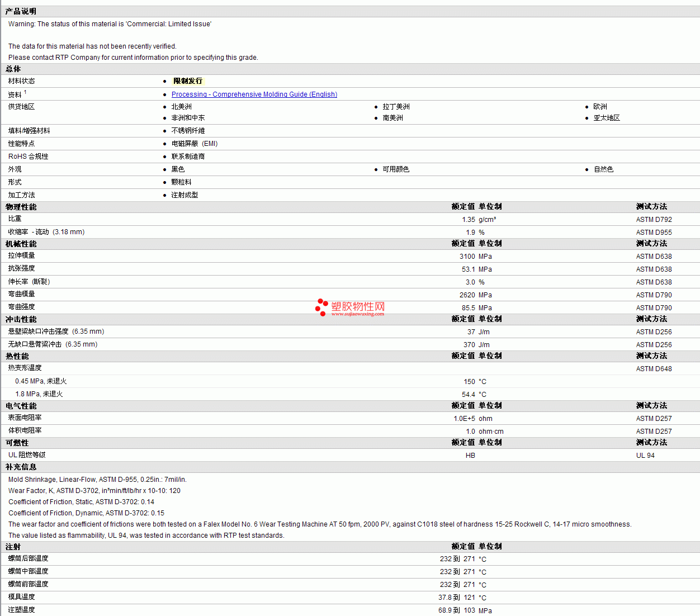
Task: Click the ASTM D648 test method
Action: (654, 369)
